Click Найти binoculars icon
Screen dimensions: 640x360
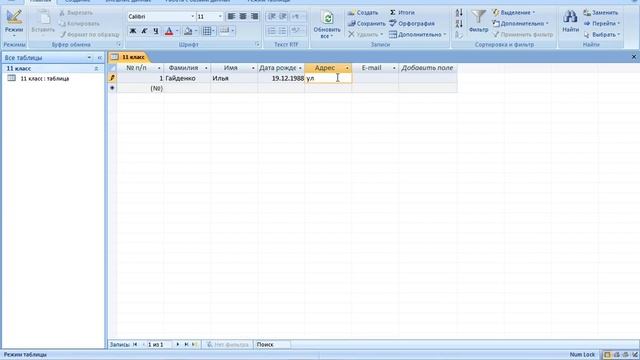click(x=570, y=17)
